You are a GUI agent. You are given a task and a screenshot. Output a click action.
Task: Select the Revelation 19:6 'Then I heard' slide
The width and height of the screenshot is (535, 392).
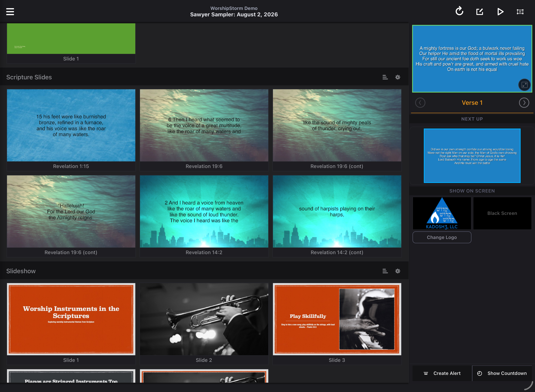204,125
